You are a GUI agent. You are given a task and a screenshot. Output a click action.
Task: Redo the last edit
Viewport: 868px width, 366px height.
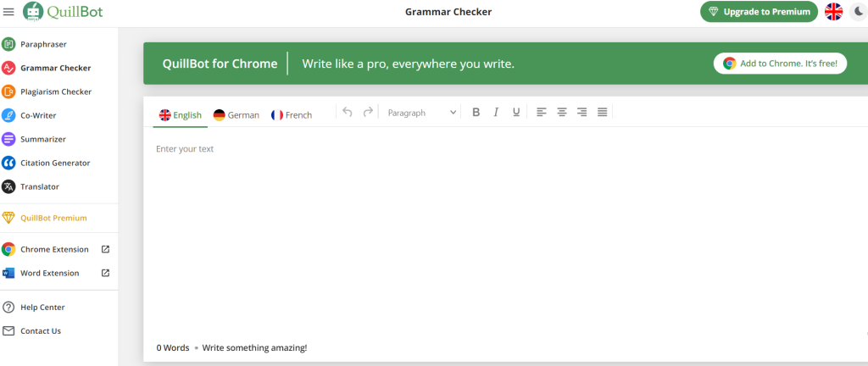[x=368, y=113]
